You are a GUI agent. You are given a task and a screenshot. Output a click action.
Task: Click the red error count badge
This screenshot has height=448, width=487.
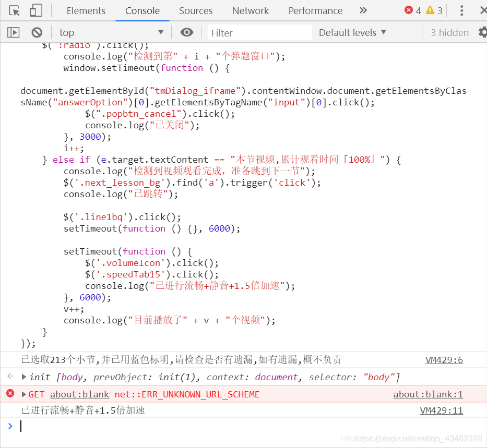(412, 10)
